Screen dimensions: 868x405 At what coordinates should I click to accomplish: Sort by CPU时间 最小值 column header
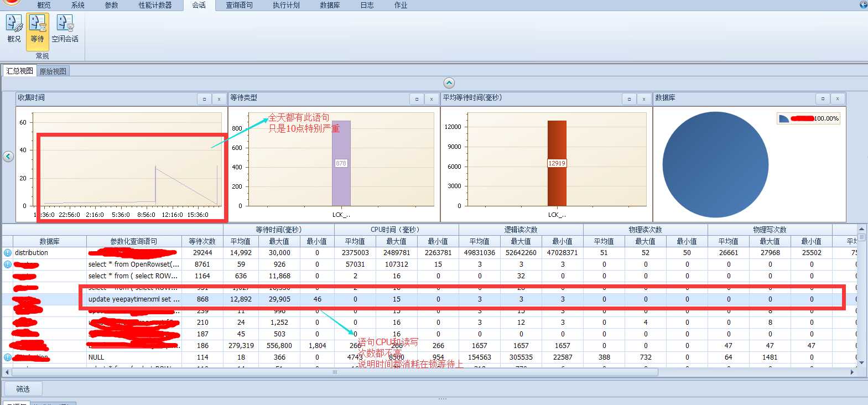438,241
